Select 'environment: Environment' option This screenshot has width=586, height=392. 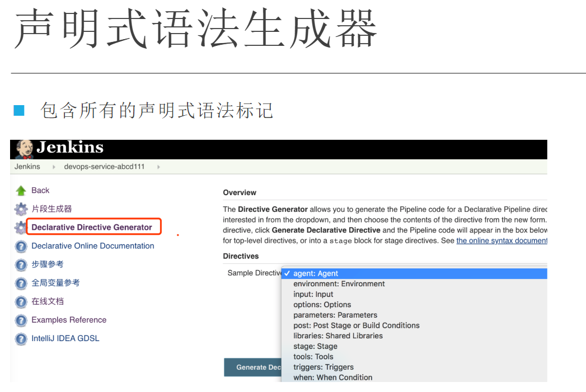(x=415, y=284)
